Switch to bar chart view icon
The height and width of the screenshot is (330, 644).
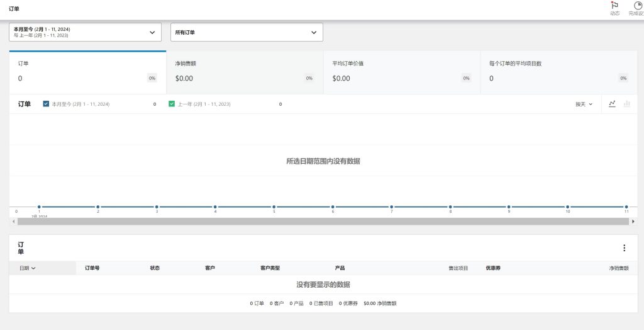pyautogui.click(x=627, y=104)
